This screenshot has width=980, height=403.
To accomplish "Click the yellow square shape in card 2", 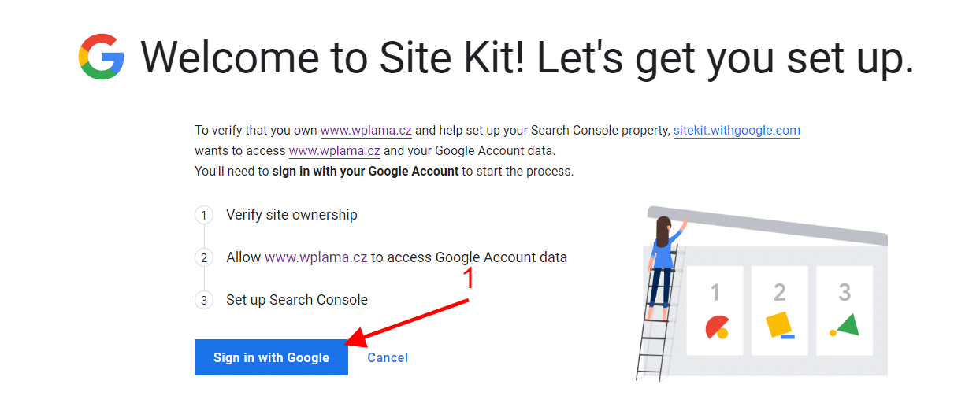I will 779,324.
